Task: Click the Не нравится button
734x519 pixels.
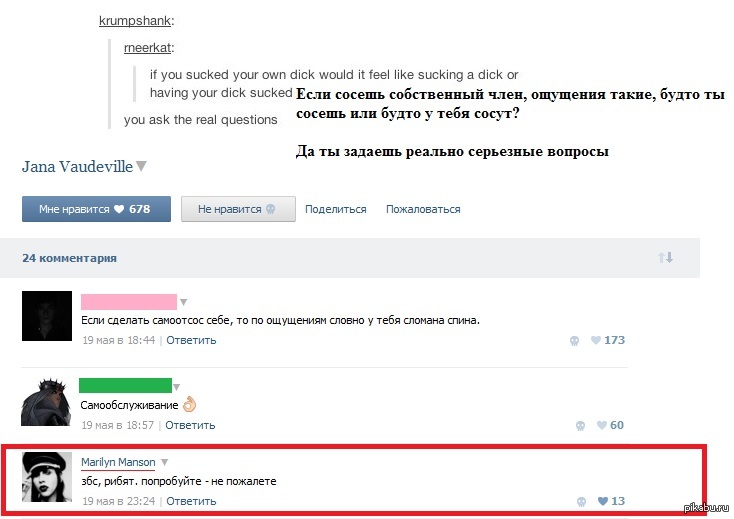Action: (x=238, y=209)
